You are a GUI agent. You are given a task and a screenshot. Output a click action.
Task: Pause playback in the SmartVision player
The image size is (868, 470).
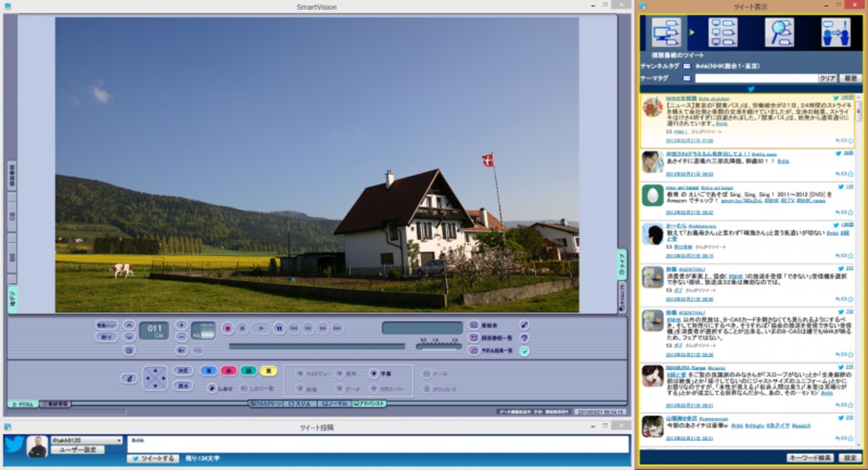point(278,328)
